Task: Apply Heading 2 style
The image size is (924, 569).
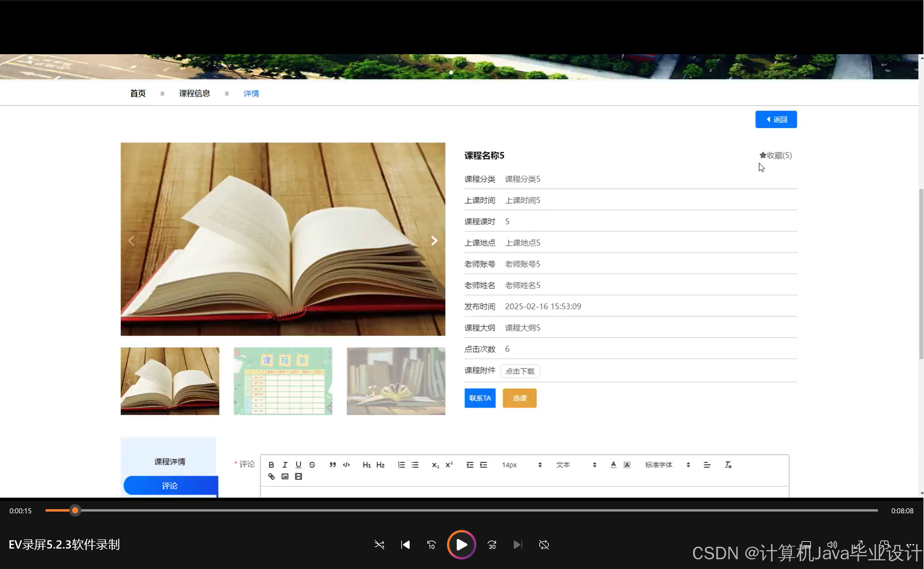Action: (x=380, y=465)
